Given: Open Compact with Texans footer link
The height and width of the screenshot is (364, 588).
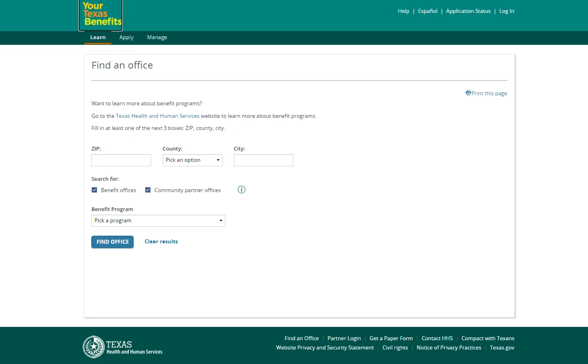Looking at the screenshot, I should coord(488,339).
